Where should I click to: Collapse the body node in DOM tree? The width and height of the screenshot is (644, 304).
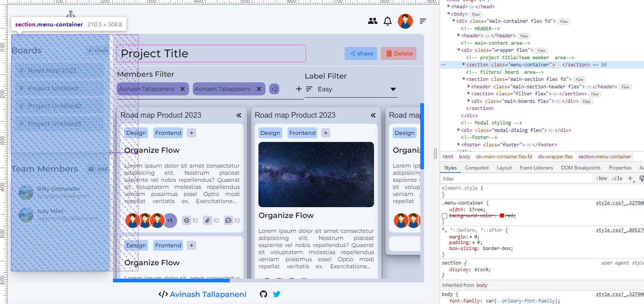tap(449, 14)
